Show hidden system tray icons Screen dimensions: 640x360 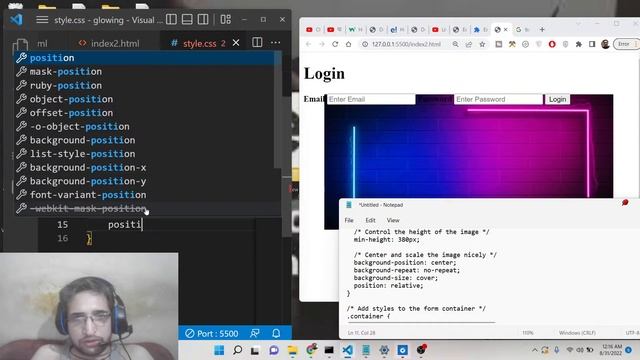534,350
